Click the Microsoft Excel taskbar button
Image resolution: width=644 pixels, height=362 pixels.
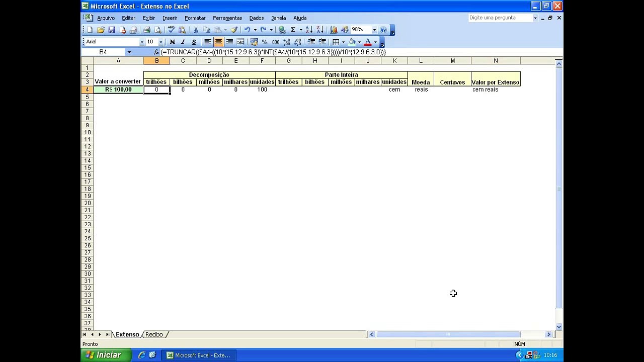pos(198,355)
